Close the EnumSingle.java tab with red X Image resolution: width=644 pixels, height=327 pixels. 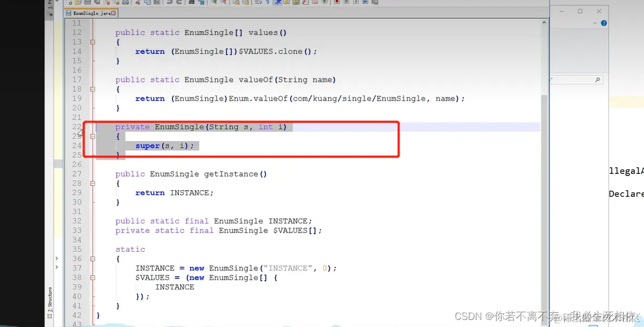[114, 13]
